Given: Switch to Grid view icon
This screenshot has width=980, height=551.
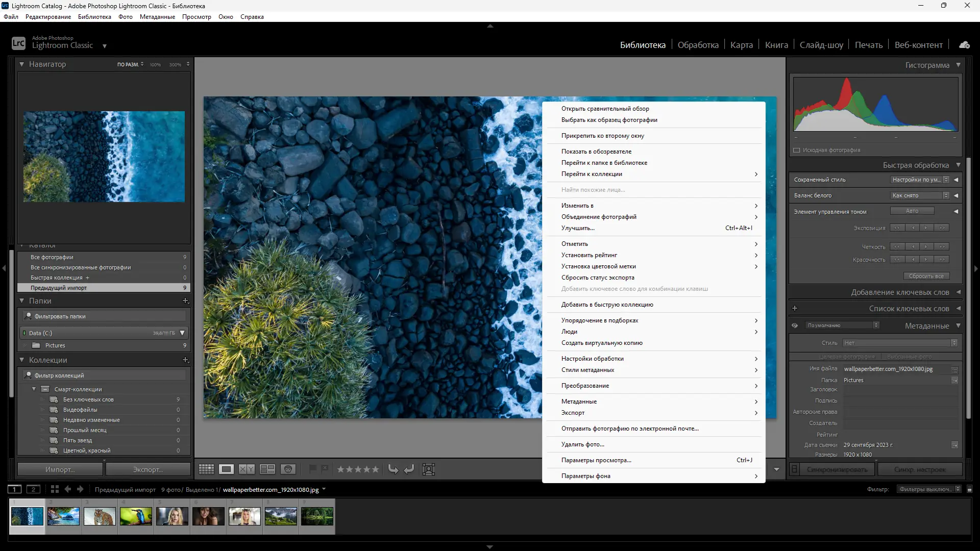Looking at the screenshot, I should click(206, 469).
